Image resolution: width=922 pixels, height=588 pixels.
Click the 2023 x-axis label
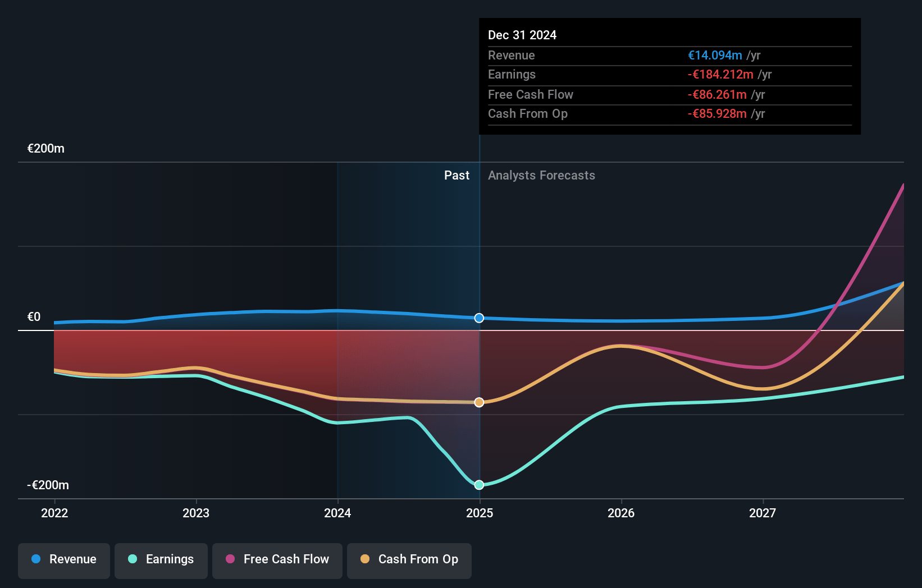(x=196, y=513)
